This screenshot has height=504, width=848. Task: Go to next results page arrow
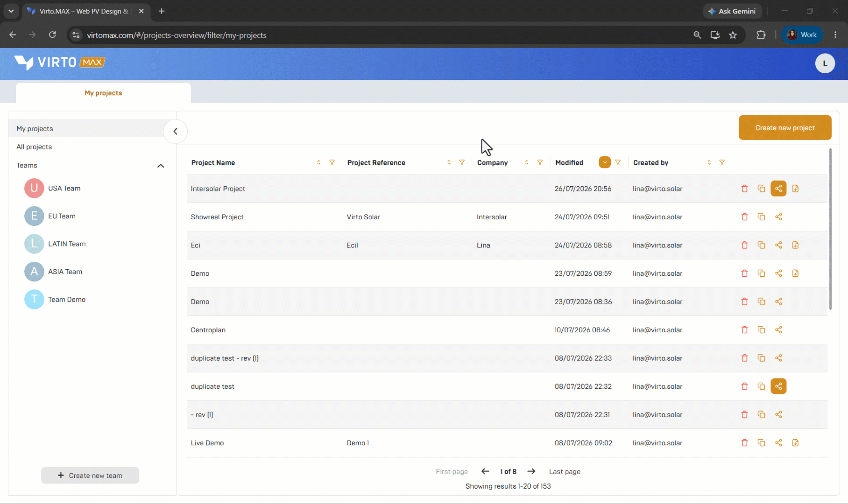[x=531, y=471]
